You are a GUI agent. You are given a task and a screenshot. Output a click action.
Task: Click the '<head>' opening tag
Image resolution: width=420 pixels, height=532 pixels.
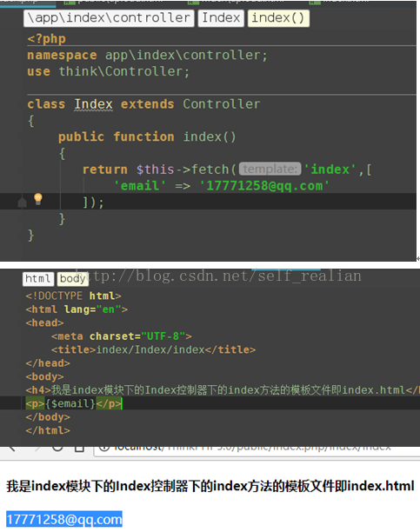pyautogui.click(x=45, y=323)
